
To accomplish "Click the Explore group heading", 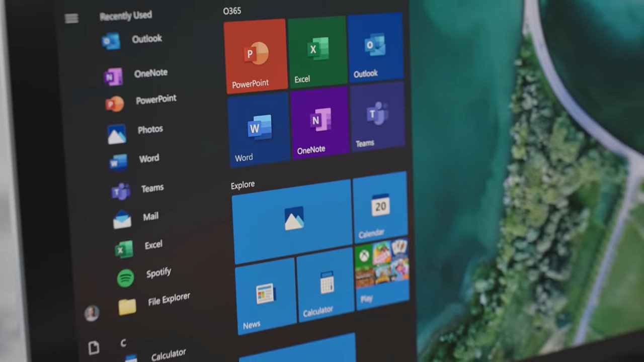I will [x=243, y=185].
